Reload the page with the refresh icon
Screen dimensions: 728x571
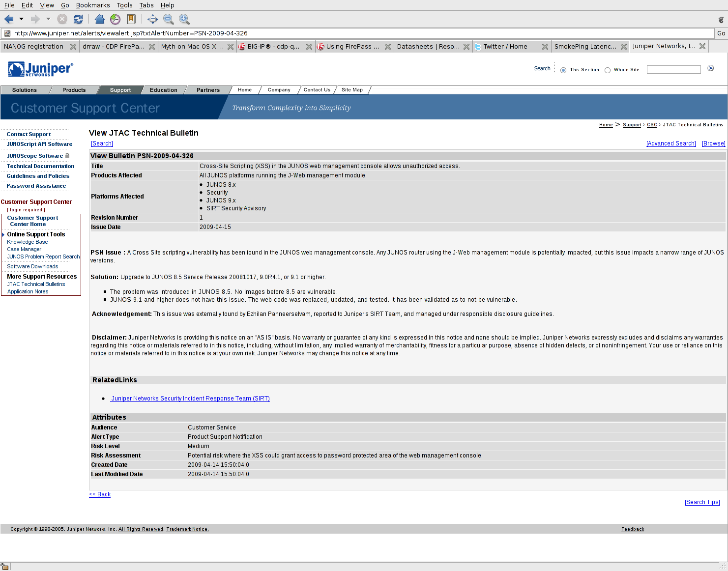point(78,19)
